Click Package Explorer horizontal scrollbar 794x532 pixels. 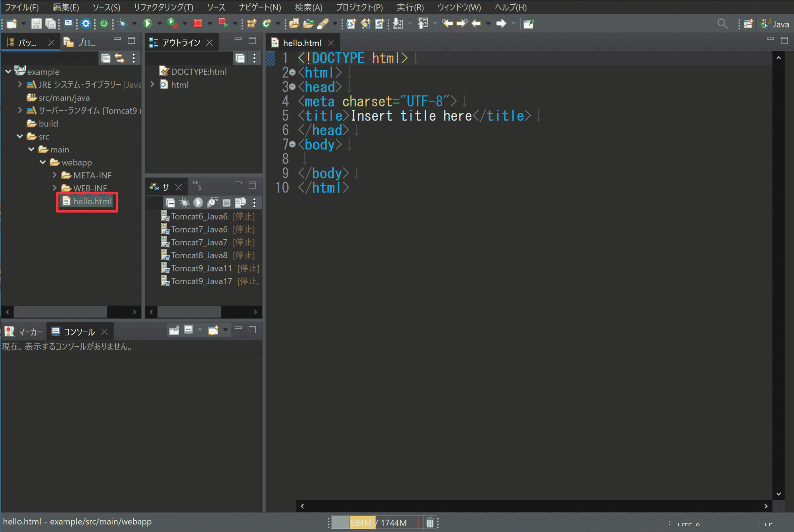tap(60, 312)
